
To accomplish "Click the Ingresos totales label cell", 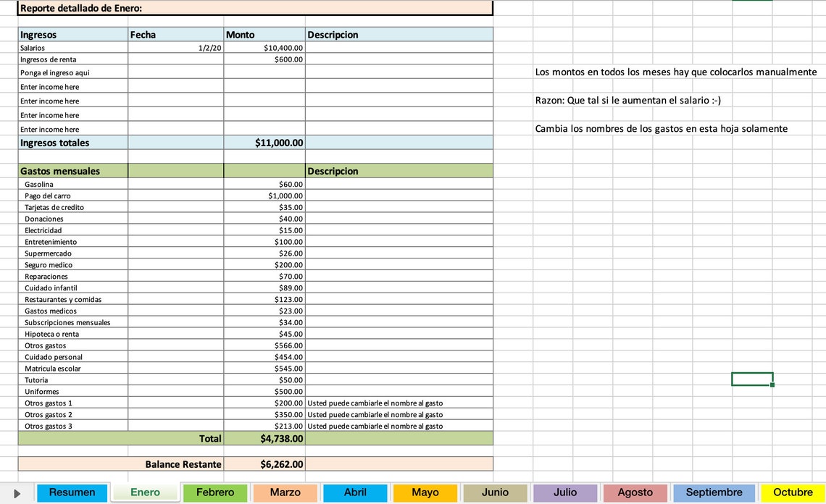I will [72, 142].
